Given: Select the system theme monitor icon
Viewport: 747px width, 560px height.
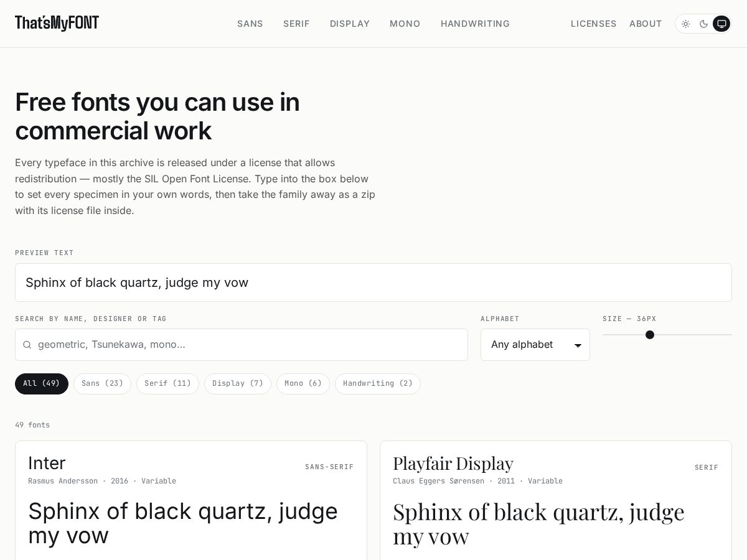Looking at the screenshot, I should coord(721,24).
